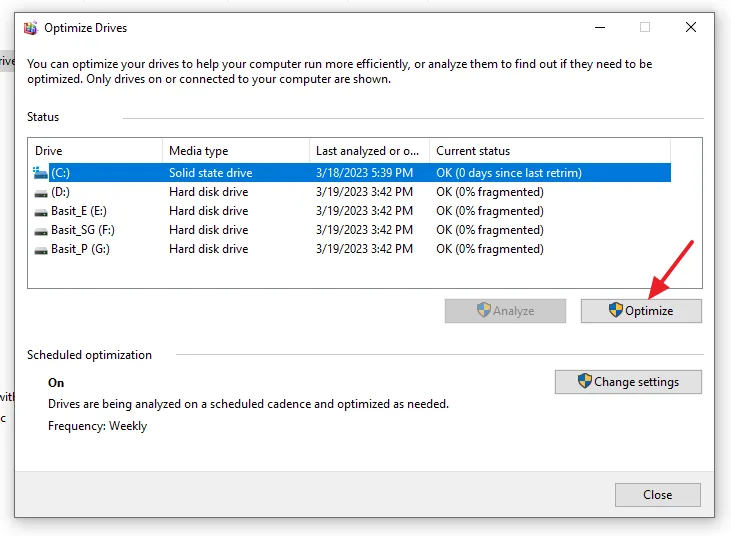Click the Current status column header
Image resolution: width=731 pixels, height=536 pixels.
550,151
